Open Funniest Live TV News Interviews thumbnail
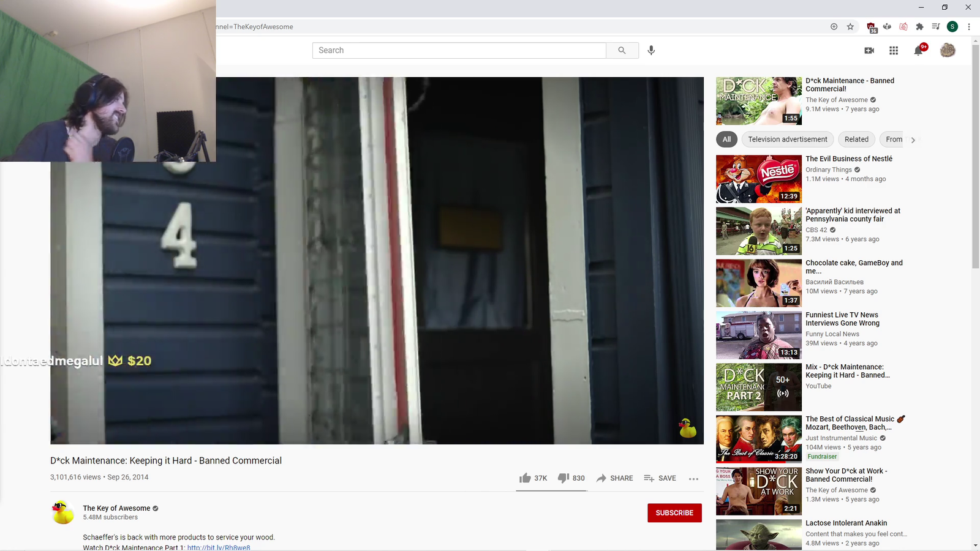The image size is (980, 551). [x=759, y=335]
